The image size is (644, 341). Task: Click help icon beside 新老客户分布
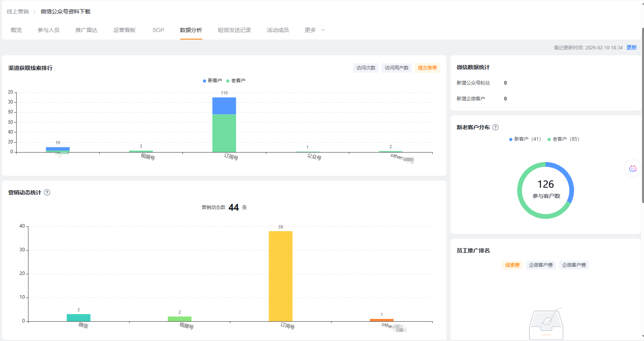pyautogui.click(x=495, y=127)
